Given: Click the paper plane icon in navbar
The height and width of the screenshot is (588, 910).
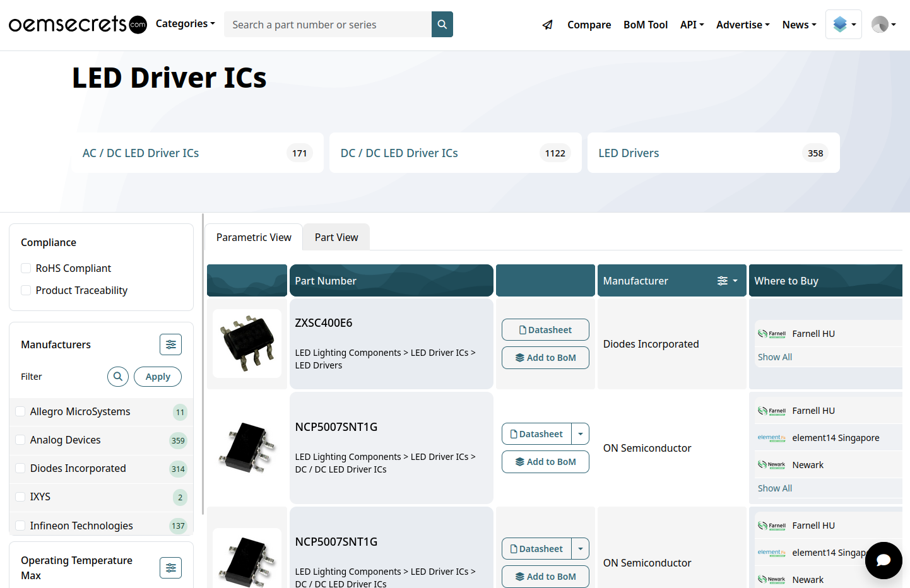Looking at the screenshot, I should (547, 25).
